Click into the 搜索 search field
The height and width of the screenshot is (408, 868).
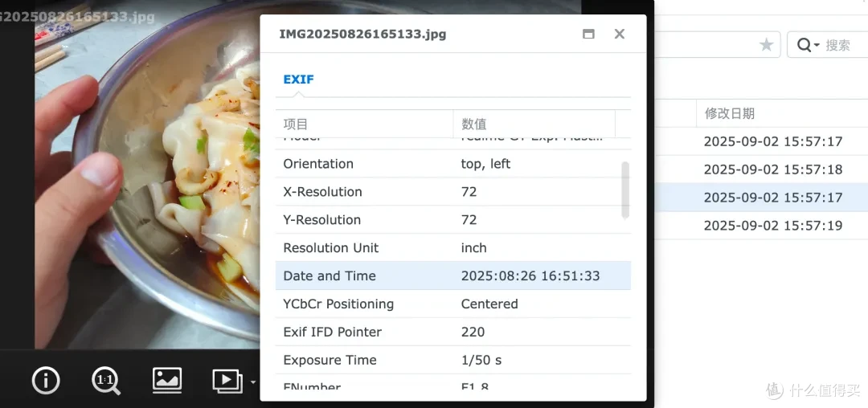point(845,45)
